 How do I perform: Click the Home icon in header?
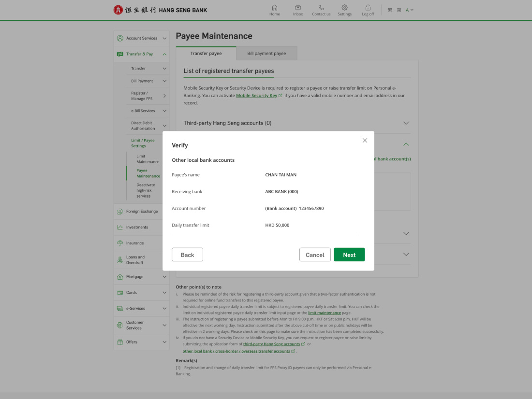[x=274, y=8]
